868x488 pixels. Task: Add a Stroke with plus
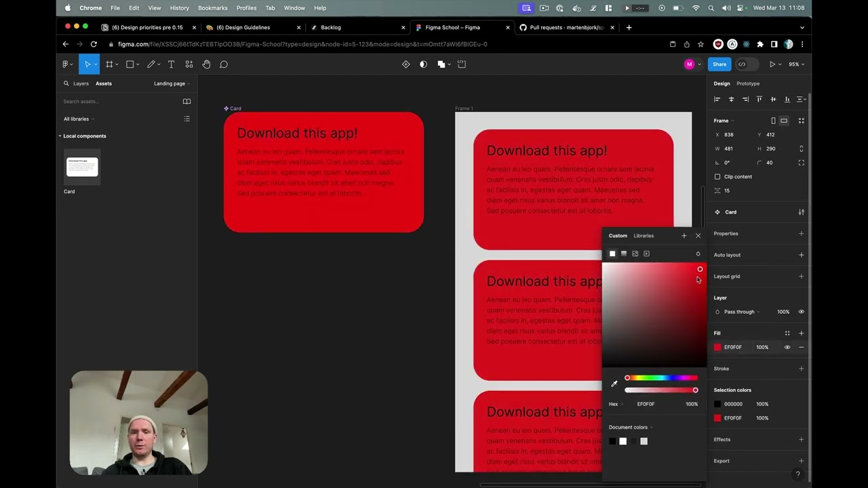pyautogui.click(x=801, y=369)
